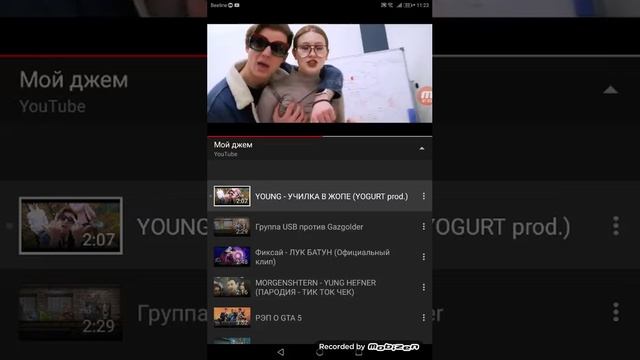640x360 pixels.
Task: Open options menu for Фиксай - ЛУК БАТУН
Action: click(424, 257)
